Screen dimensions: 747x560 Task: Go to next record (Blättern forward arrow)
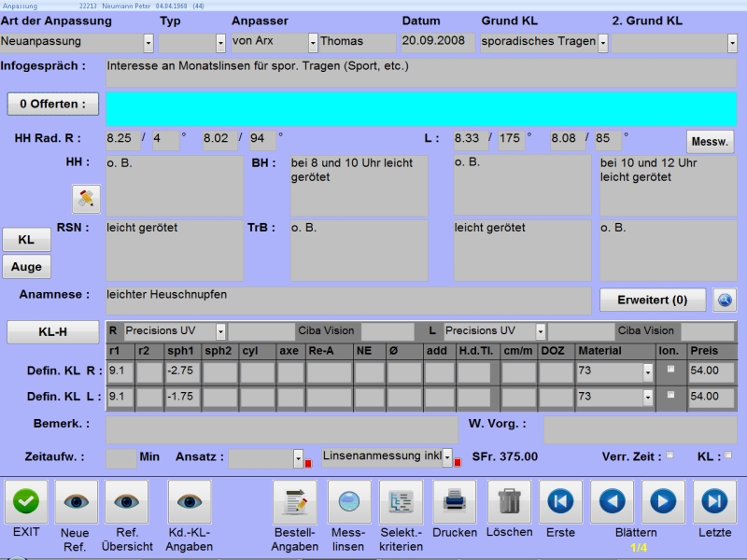(663, 501)
